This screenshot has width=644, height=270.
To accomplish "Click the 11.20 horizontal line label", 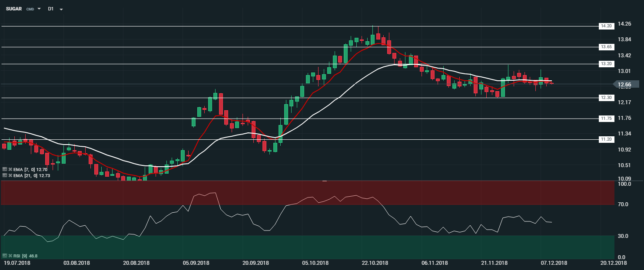I will [606, 139].
